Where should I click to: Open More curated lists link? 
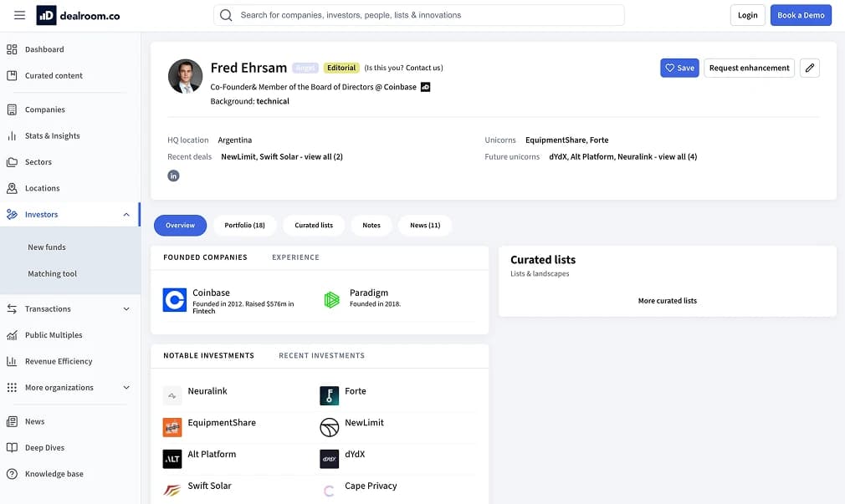click(x=667, y=301)
